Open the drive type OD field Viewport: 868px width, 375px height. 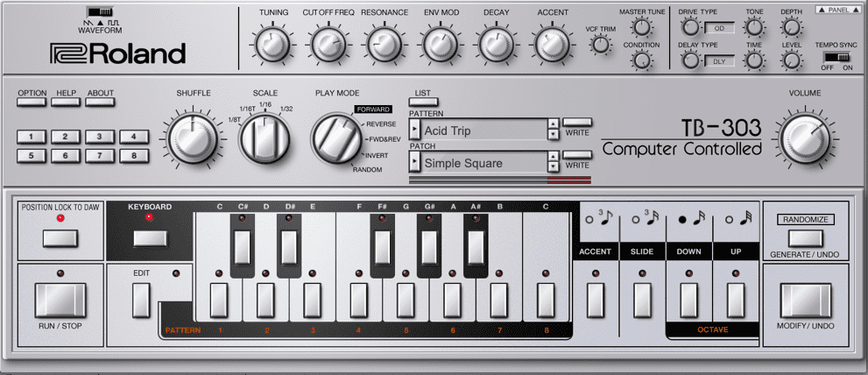pyautogui.click(x=719, y=28)
